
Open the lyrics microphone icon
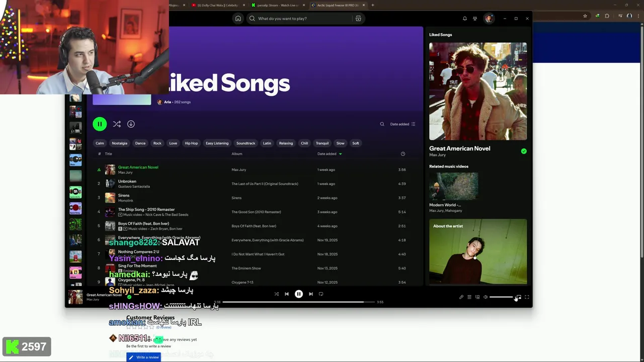pyautogui.click(x=461, y=297)
